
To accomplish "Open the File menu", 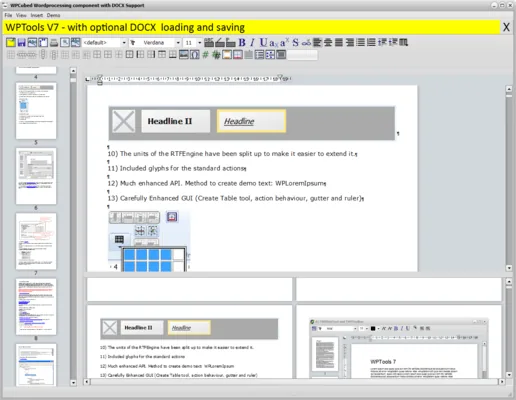I will tap(8, 15).
